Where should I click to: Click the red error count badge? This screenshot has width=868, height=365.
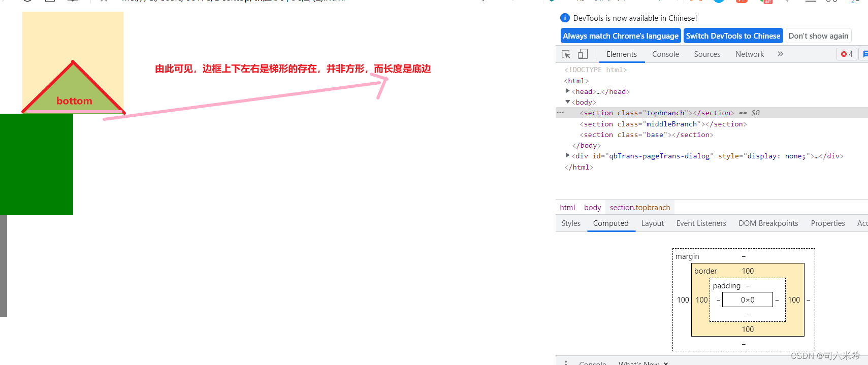point(847,54)
